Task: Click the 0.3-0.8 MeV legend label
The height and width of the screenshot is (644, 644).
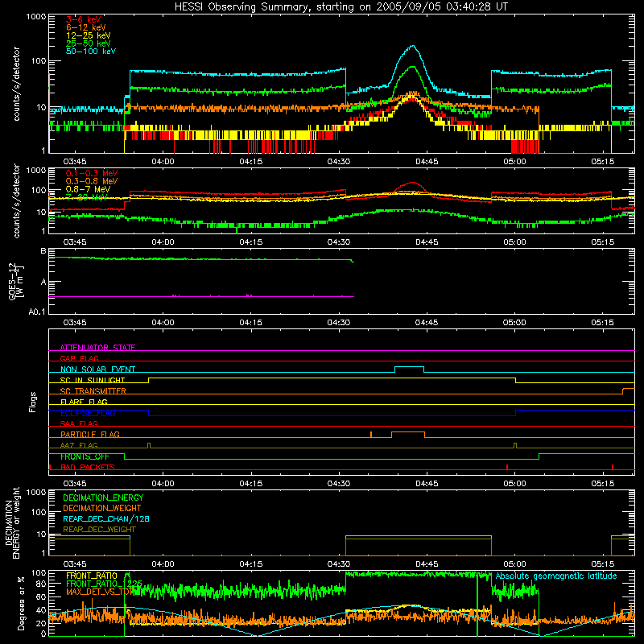Action: pyautogui.click(x=92, y=181)
